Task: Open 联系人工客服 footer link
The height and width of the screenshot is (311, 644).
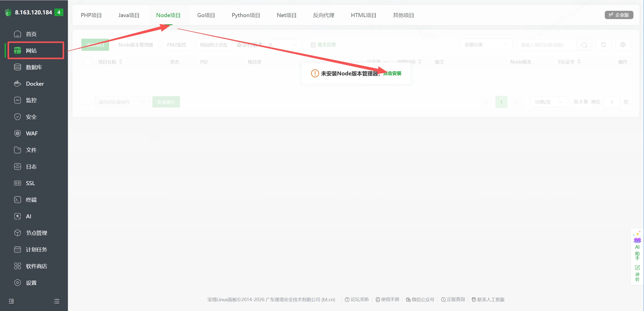Action: (x=488, y=299)
